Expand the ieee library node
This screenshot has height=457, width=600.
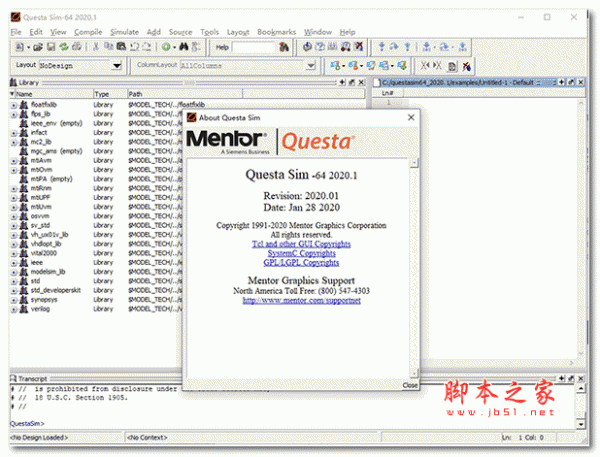click(14, 263)
